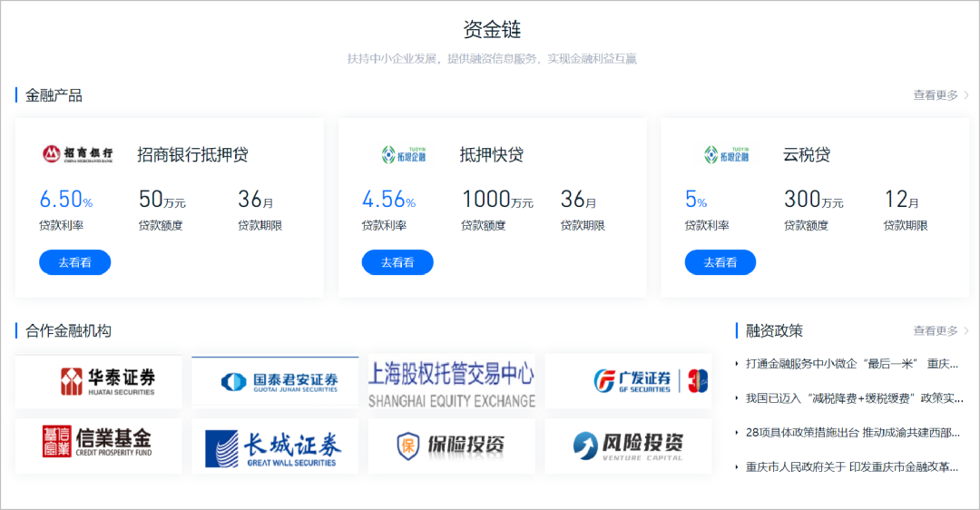This screenshot has width=980, height=510.
Task: Click the 金融产品 section heading
Action: tap(54, 95)
